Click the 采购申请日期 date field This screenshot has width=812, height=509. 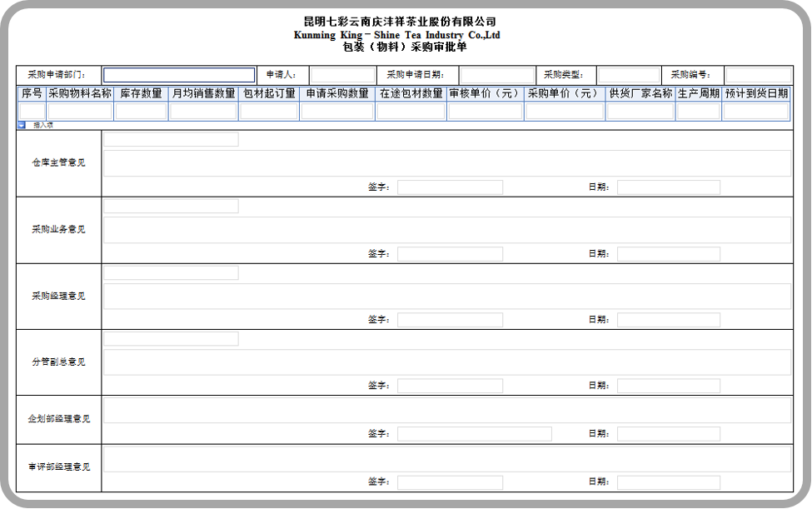click(x=497, y=73)
